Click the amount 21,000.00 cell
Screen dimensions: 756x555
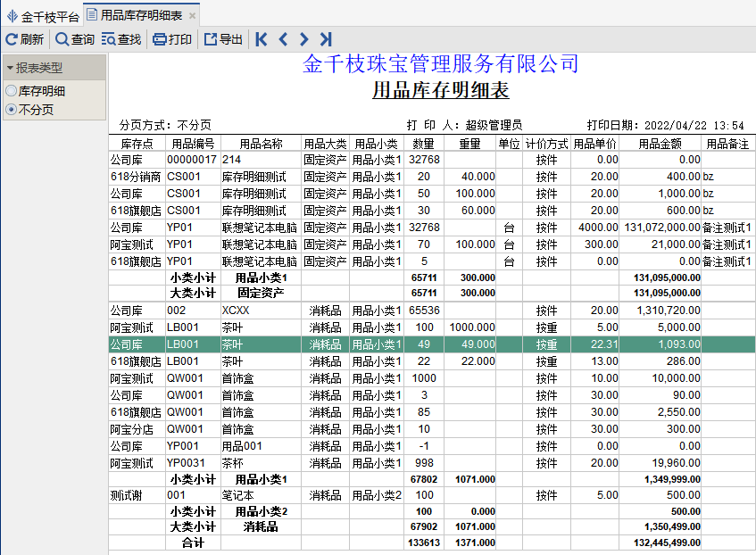click(x=660, y=244)
